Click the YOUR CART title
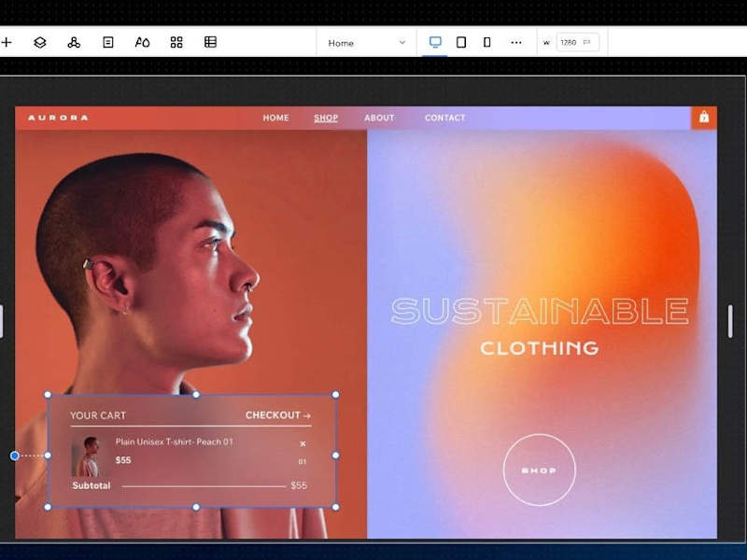Viewport: 747px width, 560px height. [x=98, y=415]
